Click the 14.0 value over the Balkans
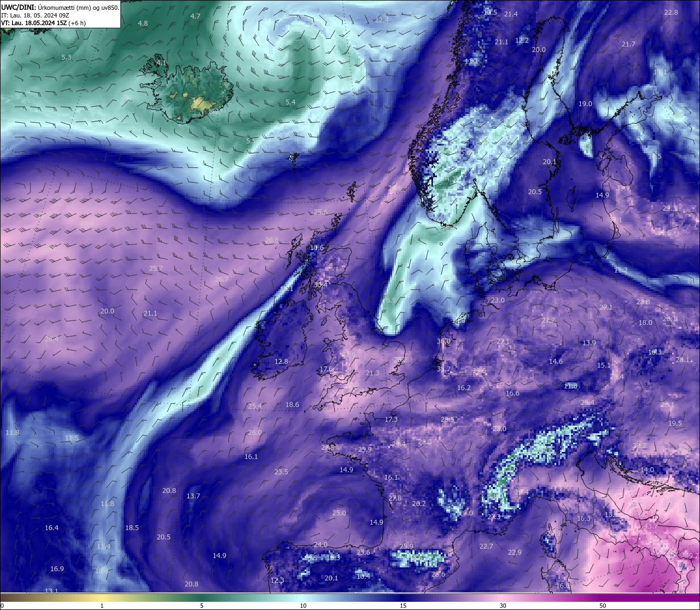This screenshot has height=610, width=700. (647, 470)
